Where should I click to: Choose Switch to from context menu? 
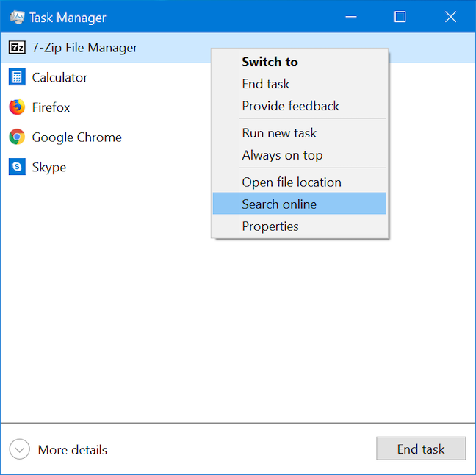coord(299,62)
